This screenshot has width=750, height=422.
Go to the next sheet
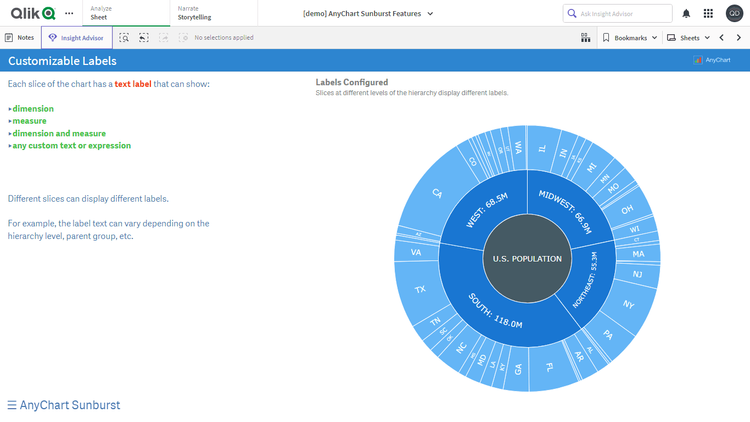(x=739, y=37)
